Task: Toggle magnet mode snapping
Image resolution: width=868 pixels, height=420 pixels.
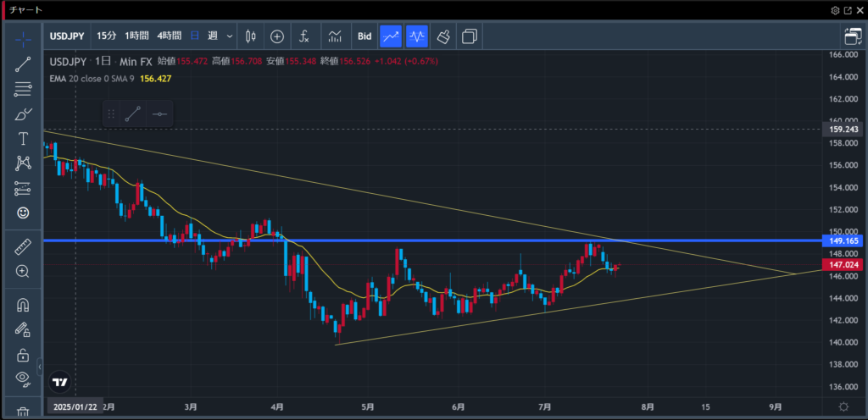Action: pos(23,305)
